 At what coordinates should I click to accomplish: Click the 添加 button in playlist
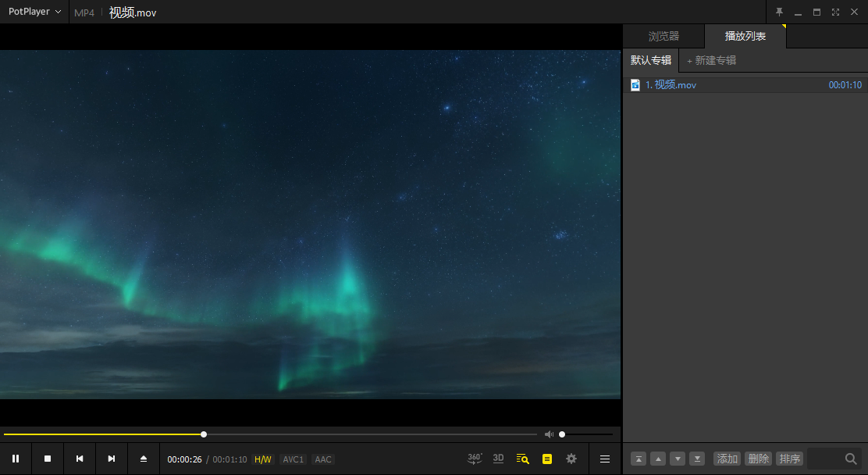pos(727,459)
